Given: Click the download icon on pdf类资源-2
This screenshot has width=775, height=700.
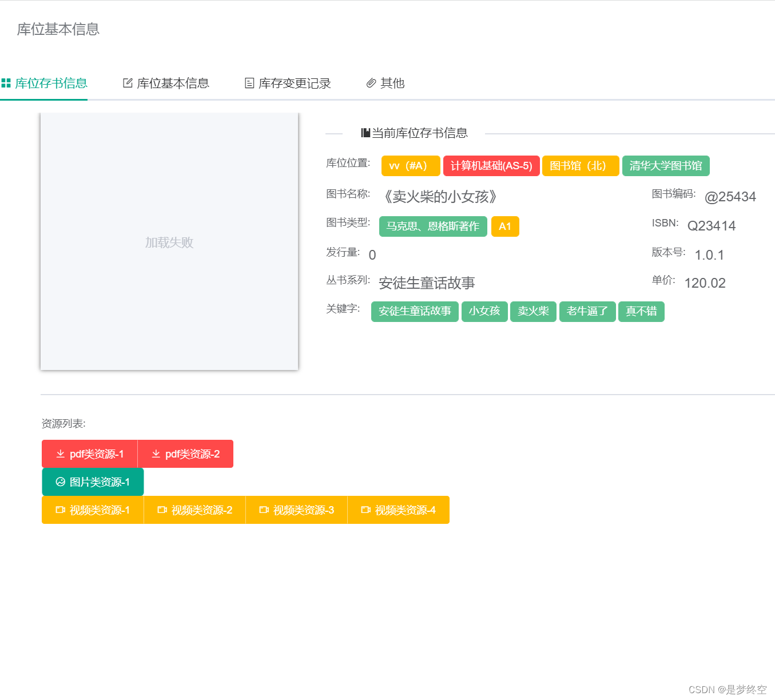Looking at the screenshot, I should [x=155, y=454].
